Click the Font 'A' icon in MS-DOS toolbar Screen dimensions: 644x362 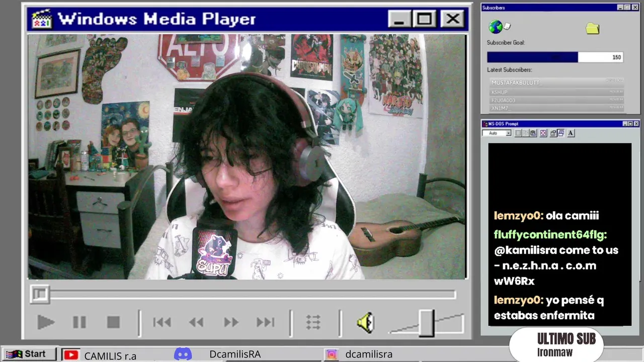[571, 133]
